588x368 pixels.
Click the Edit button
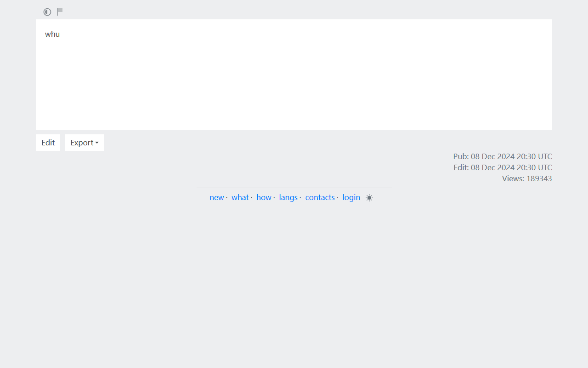(x=48, y=143)
